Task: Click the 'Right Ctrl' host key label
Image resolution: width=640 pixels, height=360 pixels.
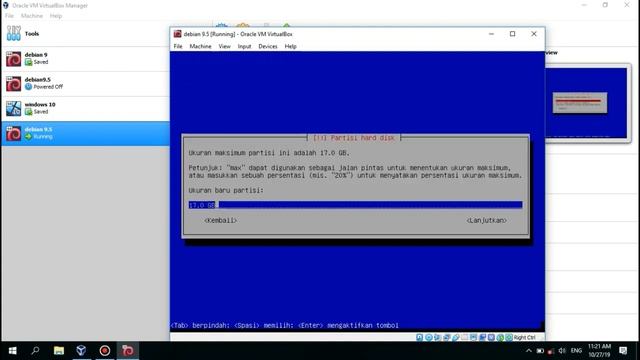Action: coord(524,338)
